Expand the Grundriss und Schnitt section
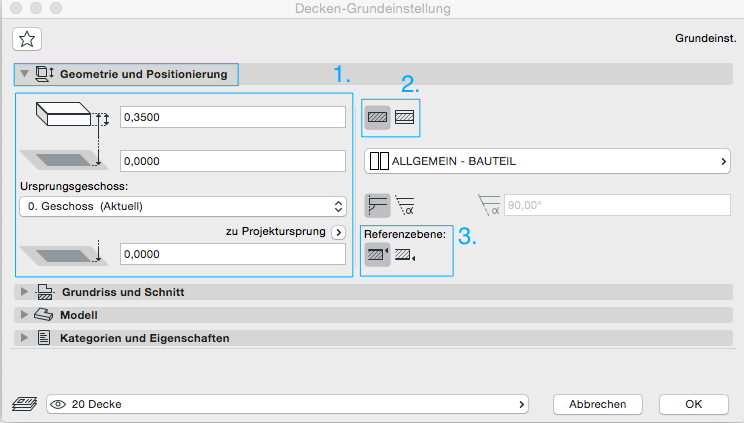This screenshot has height=423, width=744. pos(25,292)
